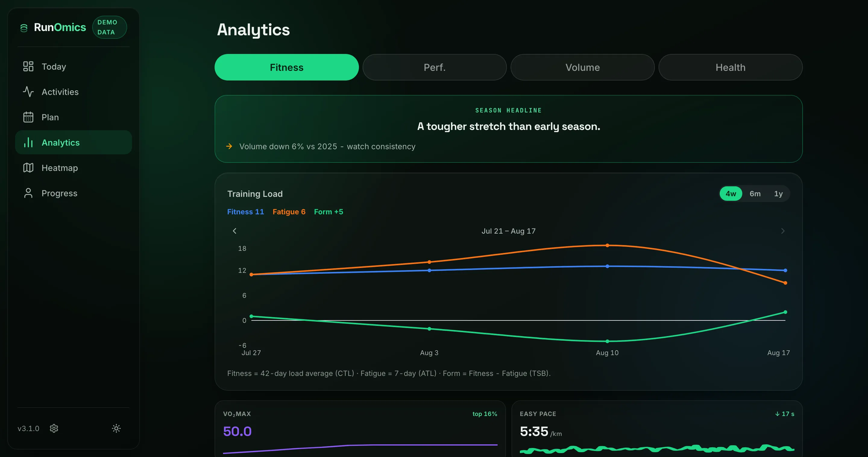Viewport: 868px width, 457px height.
Task: Click the Fatigue point at Aug 3
Action: point(429,262)
